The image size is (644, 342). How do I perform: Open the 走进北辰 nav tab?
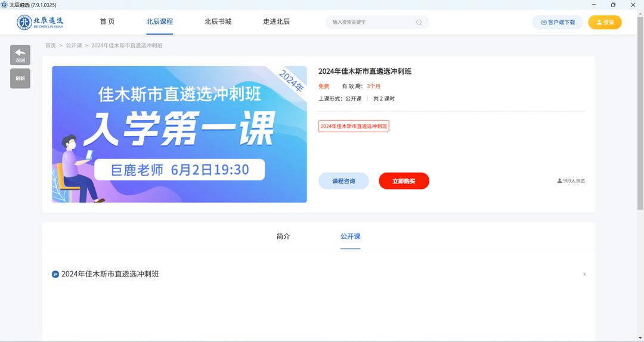click(x=277, y=22)
